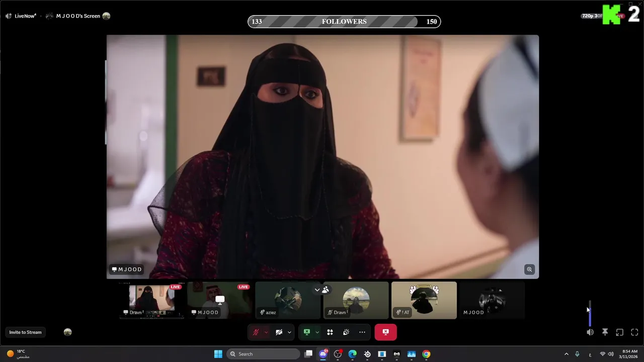Click the FOLLOWERS progress bar
The height and width of the screenshot is (362, 644).
tap(344, 22)
